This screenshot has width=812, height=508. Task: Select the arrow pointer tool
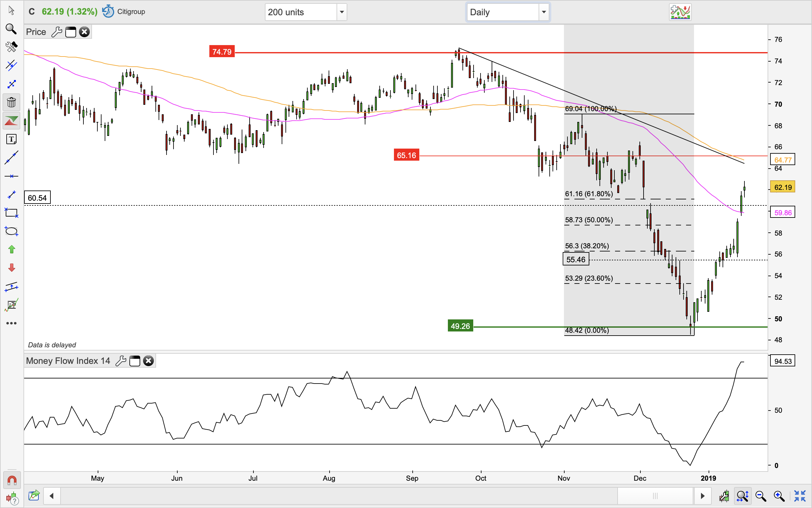pos(11,11)
